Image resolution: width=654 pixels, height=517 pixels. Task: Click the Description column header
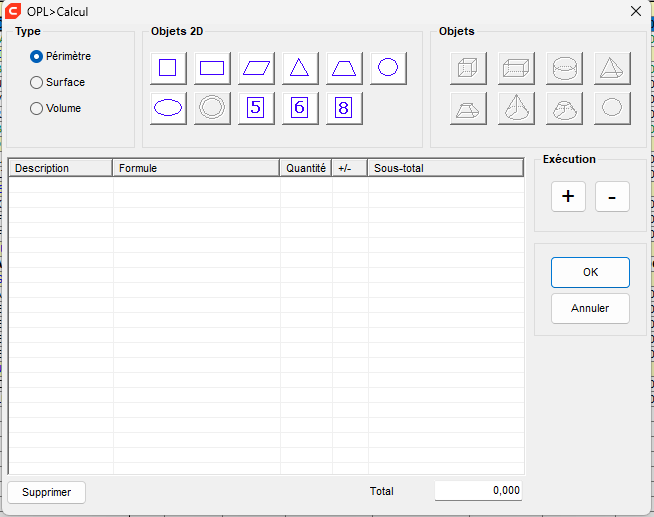60,168
